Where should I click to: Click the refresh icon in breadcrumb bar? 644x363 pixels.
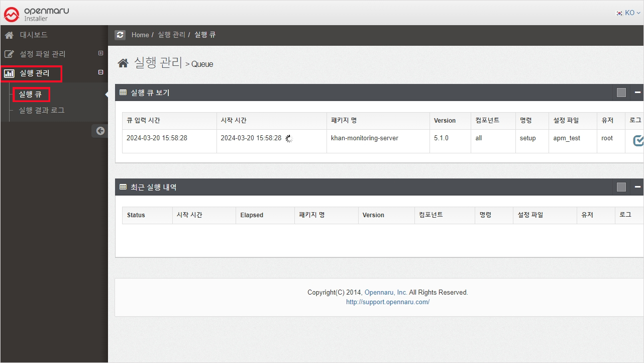[x=120, y=35]
